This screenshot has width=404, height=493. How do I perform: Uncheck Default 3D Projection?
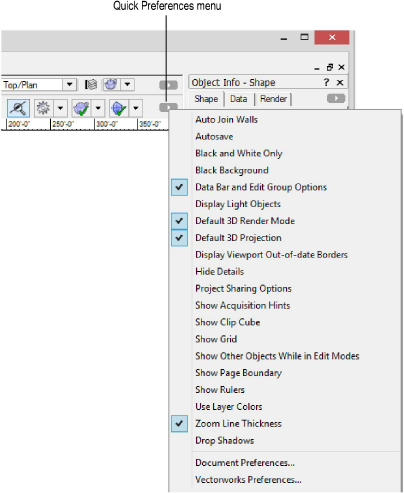285,238
